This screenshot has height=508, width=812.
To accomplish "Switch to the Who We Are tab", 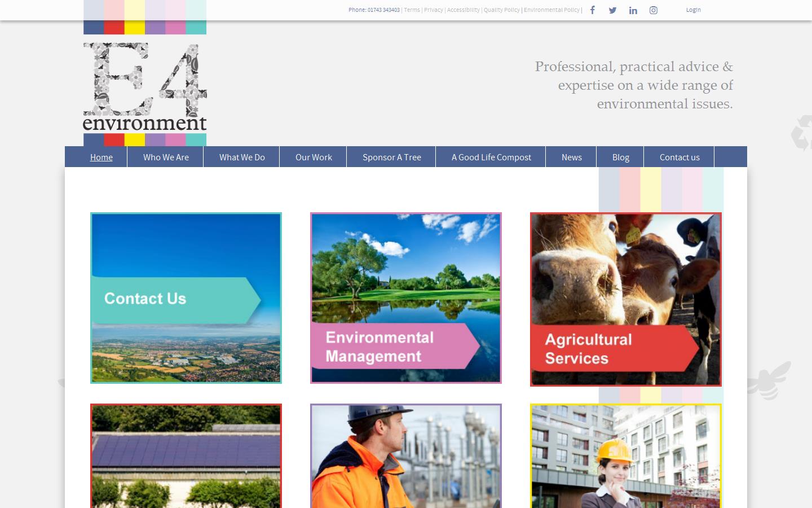I will coord(166,157).
